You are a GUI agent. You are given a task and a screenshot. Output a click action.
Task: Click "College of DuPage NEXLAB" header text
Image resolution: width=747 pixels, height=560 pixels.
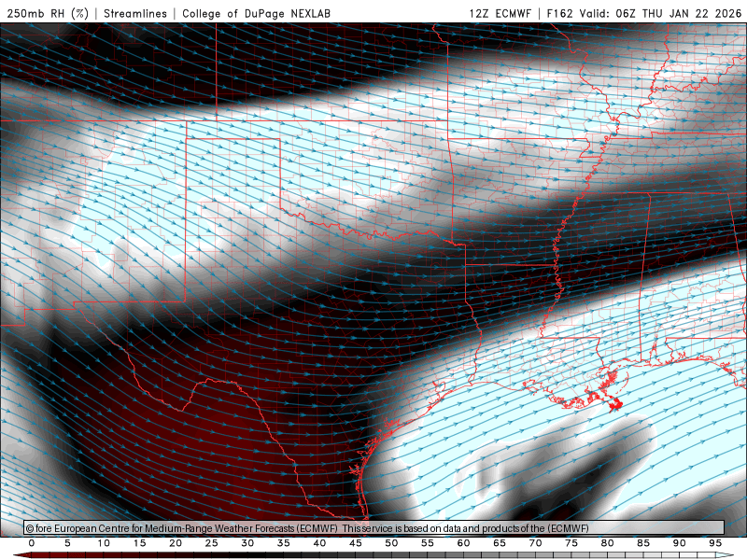(256, 13)
